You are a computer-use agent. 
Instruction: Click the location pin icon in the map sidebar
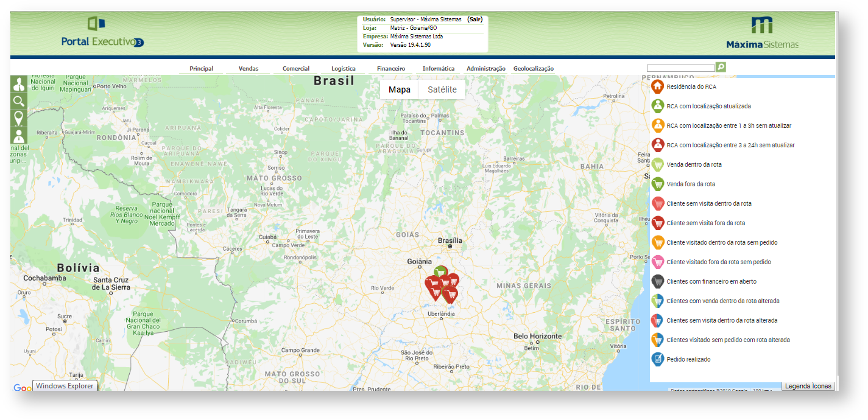click(x=19, y=118)
